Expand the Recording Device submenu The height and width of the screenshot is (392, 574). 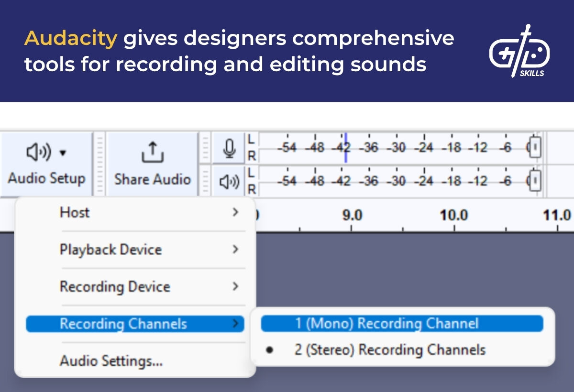click(235, 286)
